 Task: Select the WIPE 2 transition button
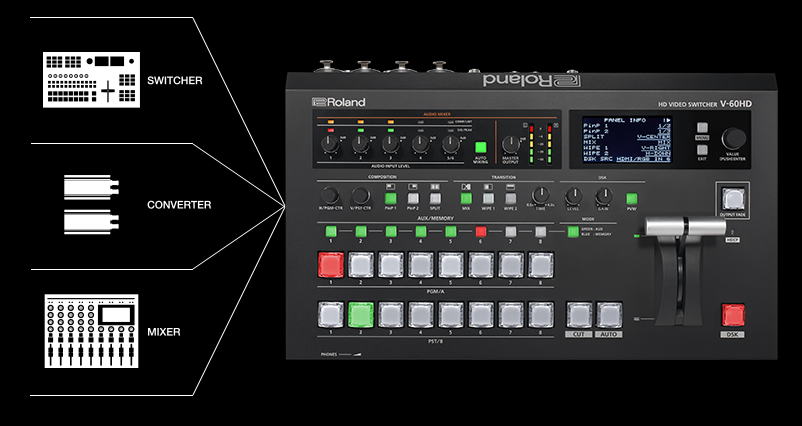[x=511, y=198]
